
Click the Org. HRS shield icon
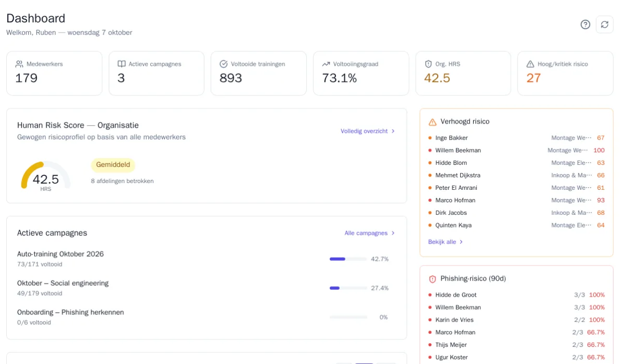tap(428, 64)
